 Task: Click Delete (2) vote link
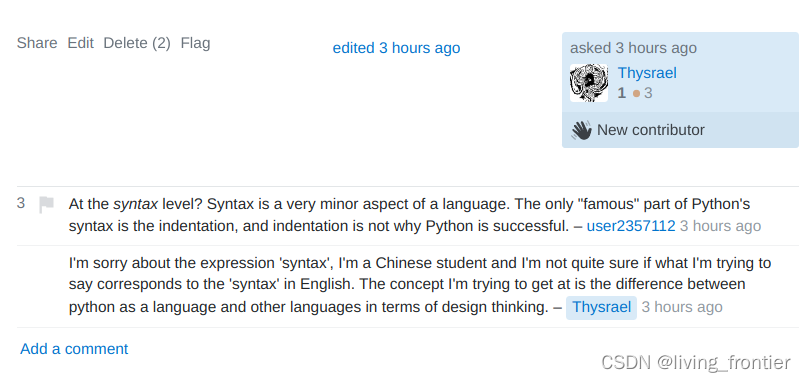point(137,43)
